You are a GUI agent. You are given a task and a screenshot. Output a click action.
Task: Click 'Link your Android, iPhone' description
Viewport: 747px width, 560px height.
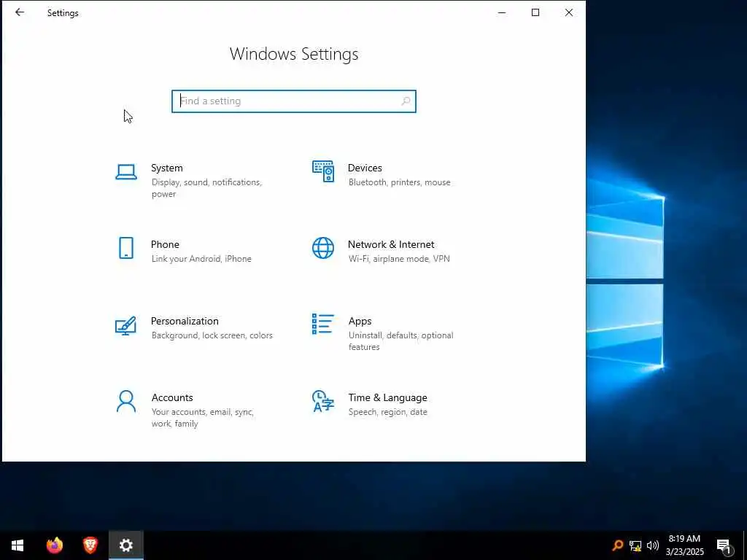(x=201, y=259)
